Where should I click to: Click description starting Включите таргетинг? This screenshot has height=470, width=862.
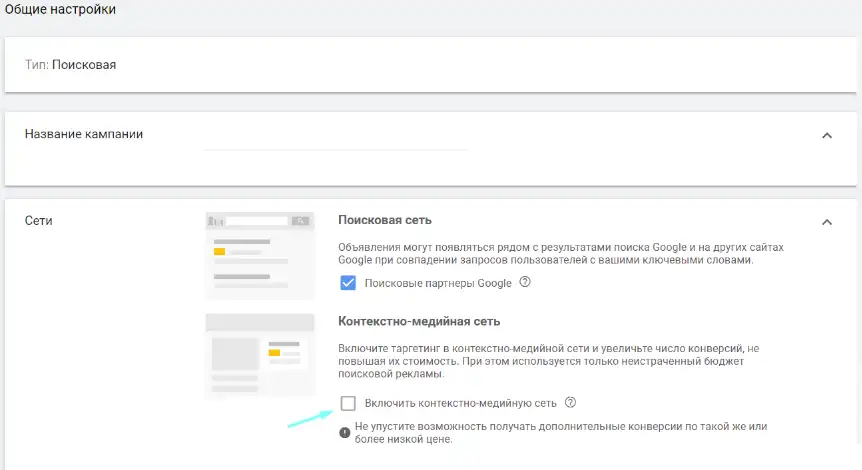pos(549,361)
